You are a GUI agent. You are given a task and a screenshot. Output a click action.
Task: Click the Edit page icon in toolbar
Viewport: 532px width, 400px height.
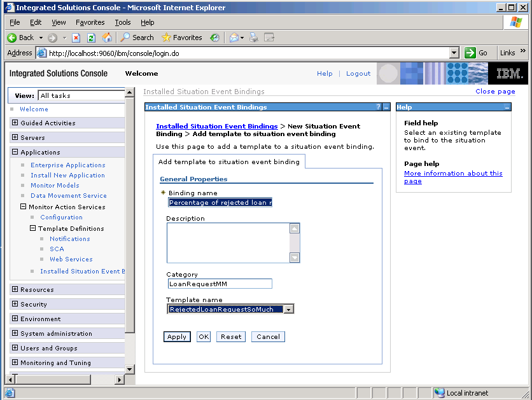point(269,38)
